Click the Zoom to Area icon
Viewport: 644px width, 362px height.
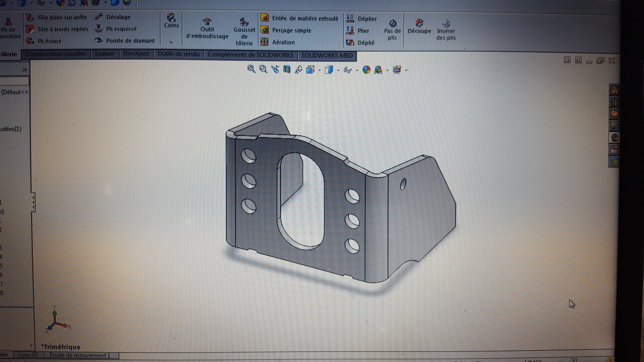click(x=263, y=69)
